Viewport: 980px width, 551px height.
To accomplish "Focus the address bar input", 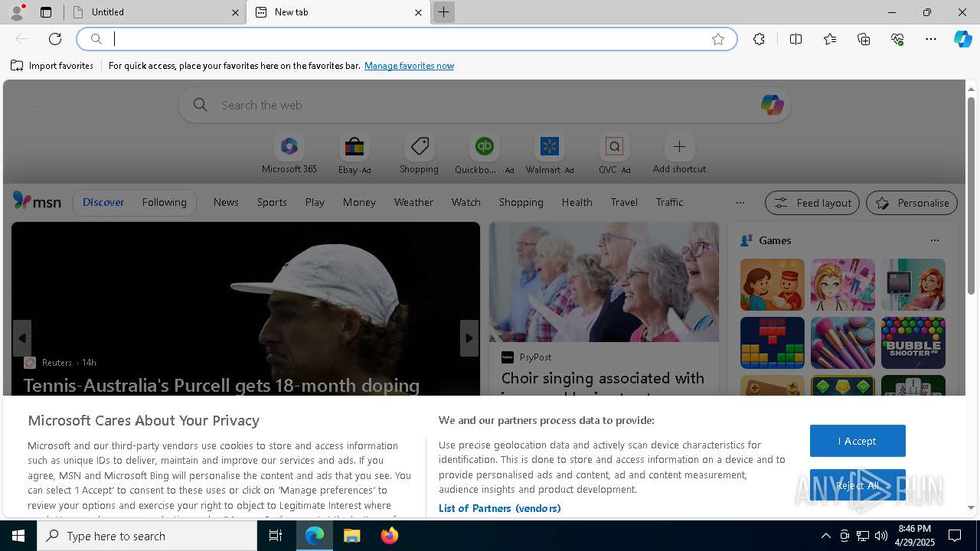I will [x=406, y=39].
